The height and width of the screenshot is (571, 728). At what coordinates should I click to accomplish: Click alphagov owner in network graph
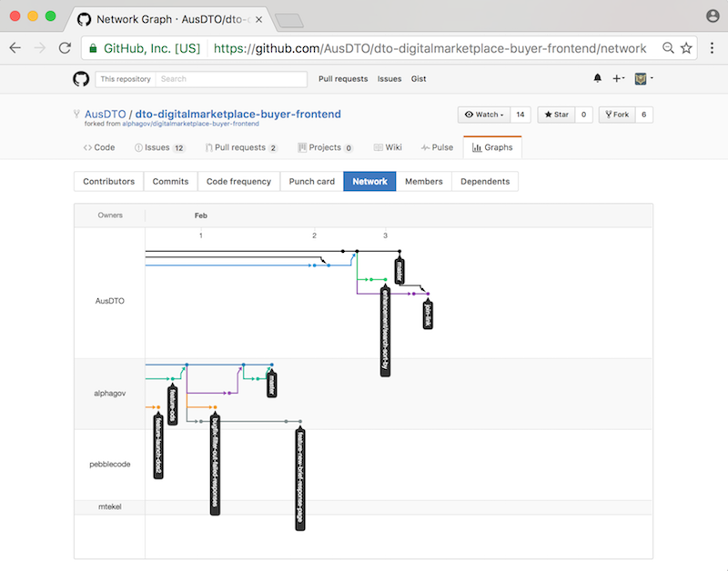pos(109,394)
